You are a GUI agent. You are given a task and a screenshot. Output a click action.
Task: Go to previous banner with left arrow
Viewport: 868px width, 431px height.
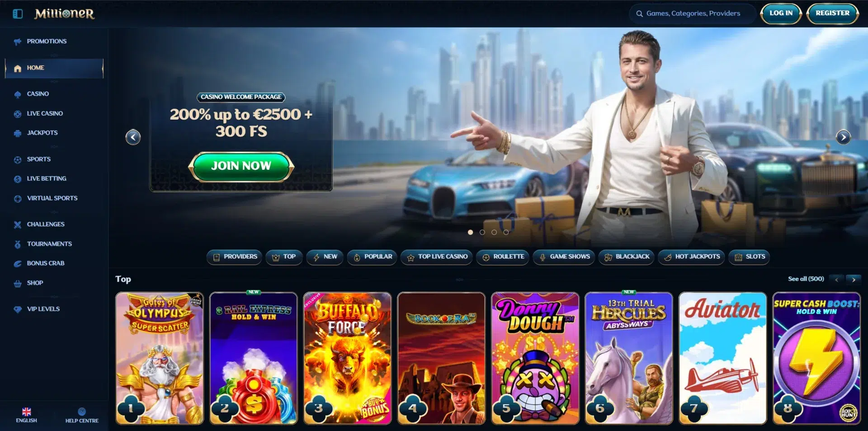[133, 137]
